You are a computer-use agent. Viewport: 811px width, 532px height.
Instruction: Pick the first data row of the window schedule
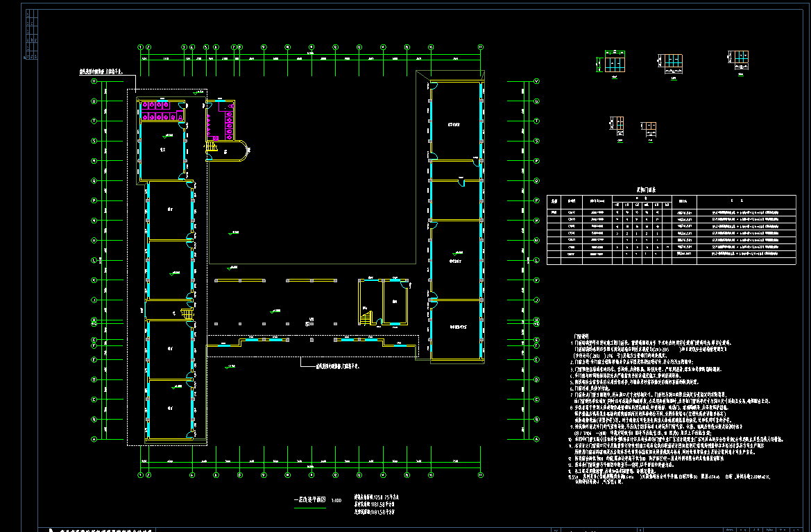[x=672, y=212]
